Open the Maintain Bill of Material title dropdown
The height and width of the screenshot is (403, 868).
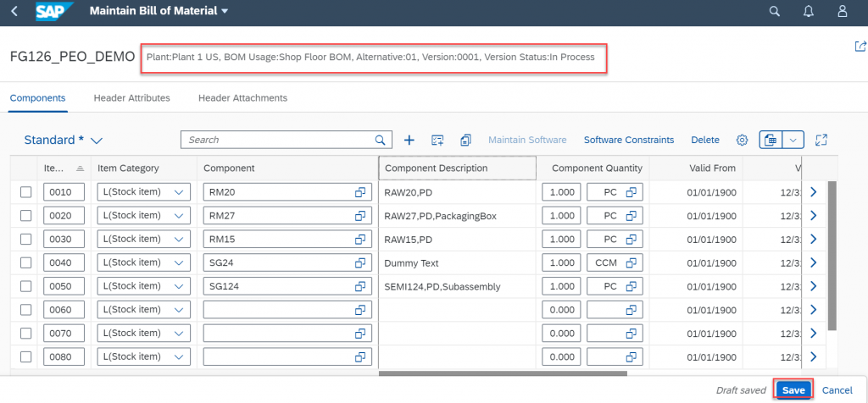point(224,11)
